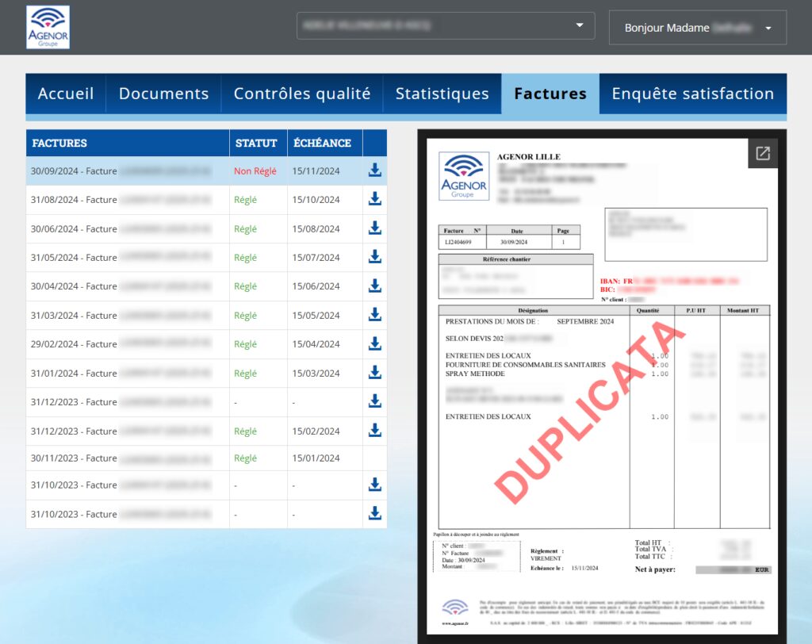Download the 30/04/2024 invoice
The height and width of the screenshot is (644, 812).
point(375,286)
